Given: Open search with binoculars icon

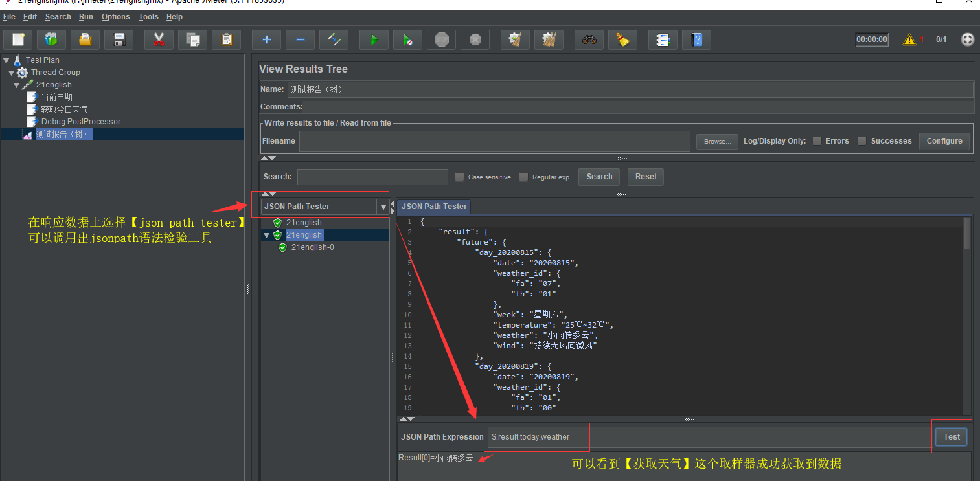Looking at the screenshot, I should click(x=589, y=39).
